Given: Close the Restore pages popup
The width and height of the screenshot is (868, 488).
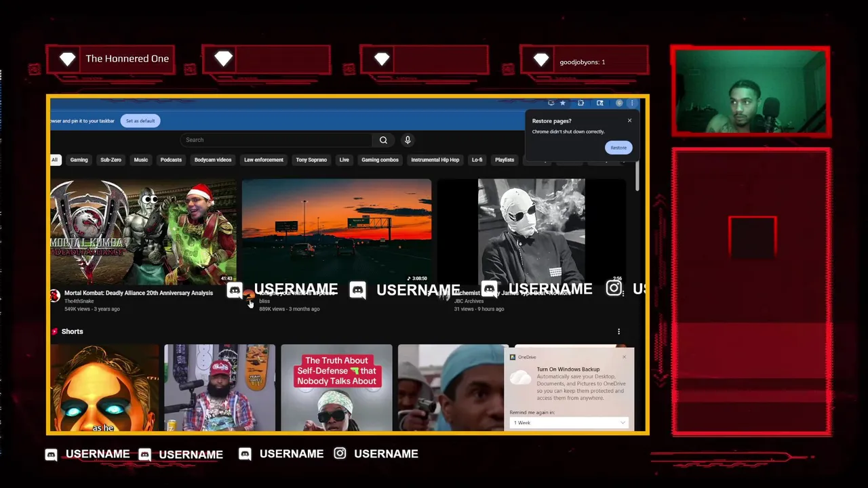Looking at the screenshot, I should pyautogui.click(x=629, y=121).
